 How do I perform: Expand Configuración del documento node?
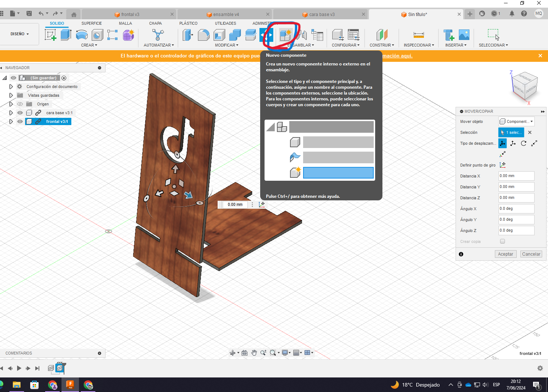point(11,87)
